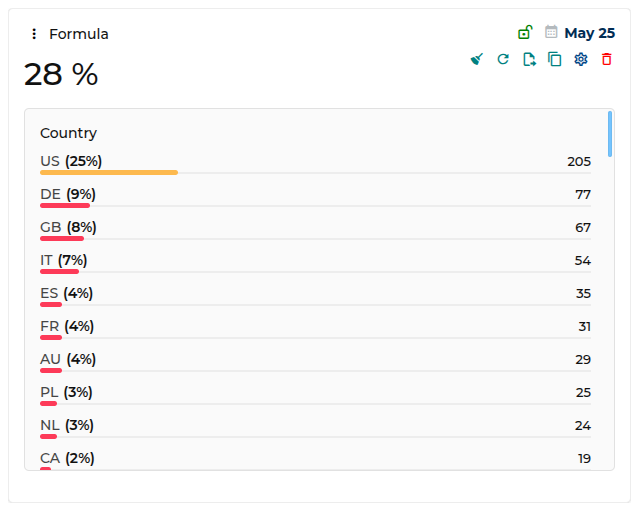
Task: Toggle the green unlock padlock
Action: [x=525, y=33]
